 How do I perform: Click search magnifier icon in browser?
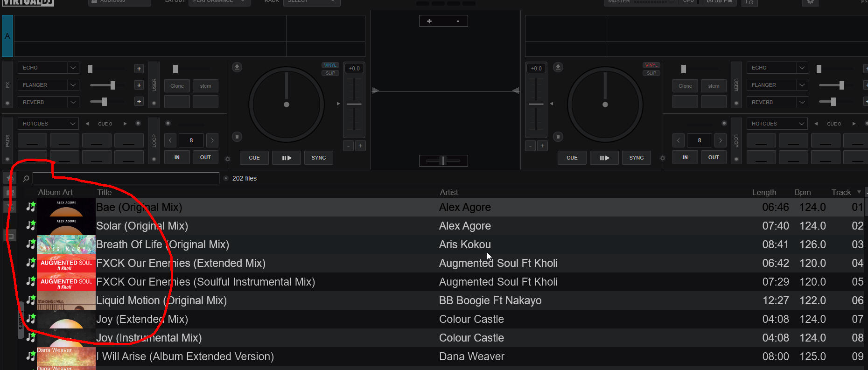click(x=26, y=178)
